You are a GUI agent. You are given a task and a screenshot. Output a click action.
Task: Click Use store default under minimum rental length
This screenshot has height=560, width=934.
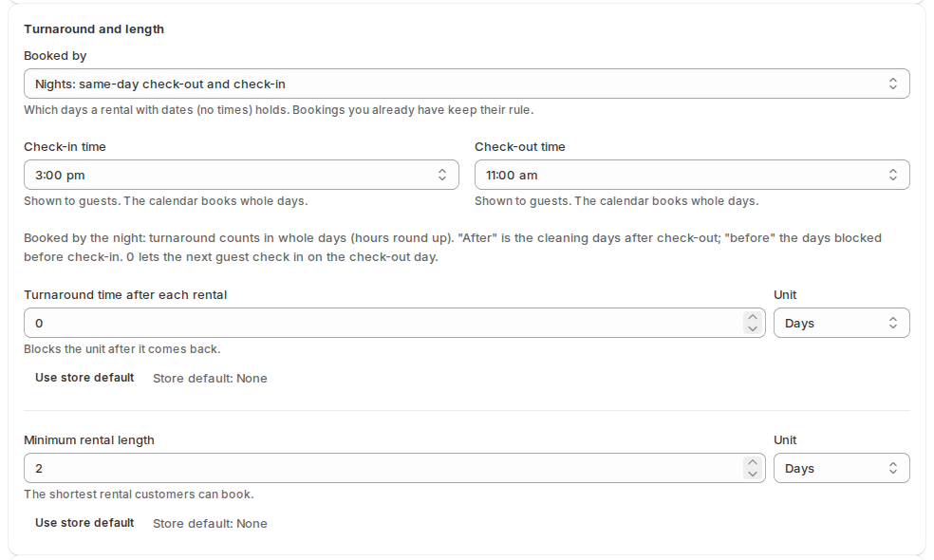click(x=84, y=523)
